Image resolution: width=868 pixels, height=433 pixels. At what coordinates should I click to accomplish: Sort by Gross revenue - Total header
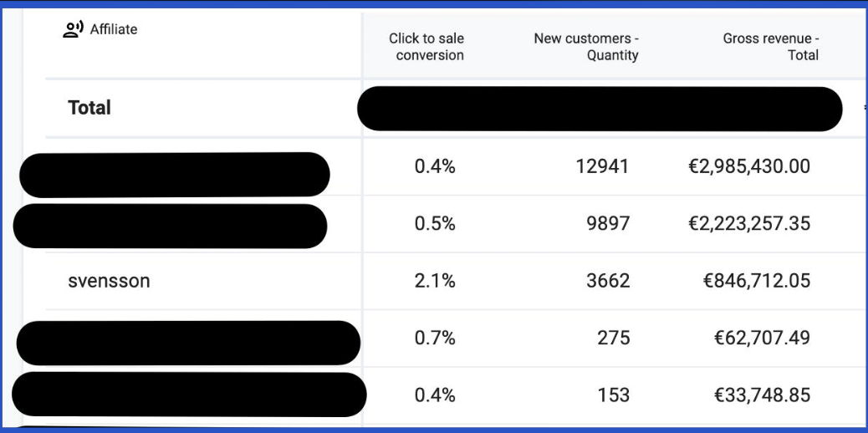(x=770, y=47)
